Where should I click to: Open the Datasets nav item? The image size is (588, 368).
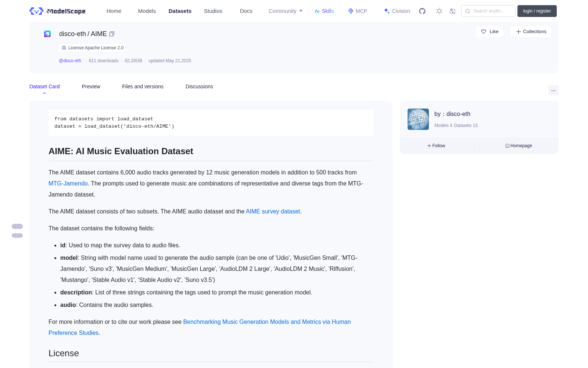[180, 11]
